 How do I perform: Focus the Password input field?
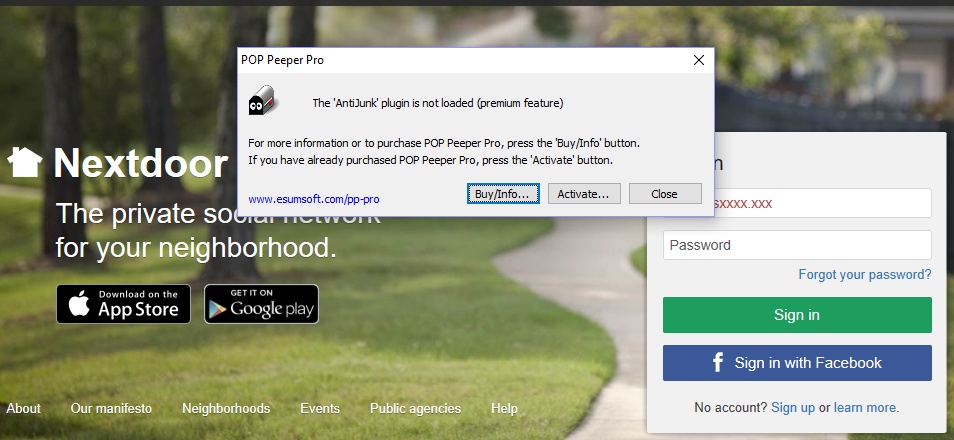click(797, 245)
